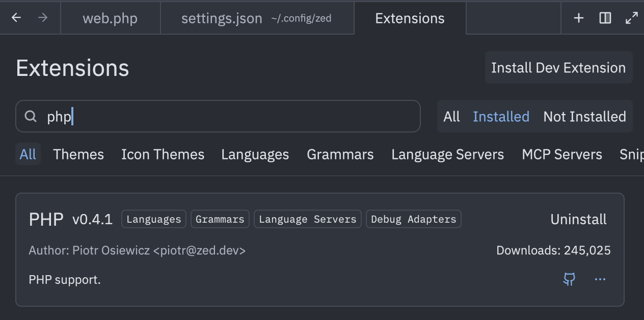Select the Extensions tab
Viewport: 644px width, 320px height.
pos(410,18)
